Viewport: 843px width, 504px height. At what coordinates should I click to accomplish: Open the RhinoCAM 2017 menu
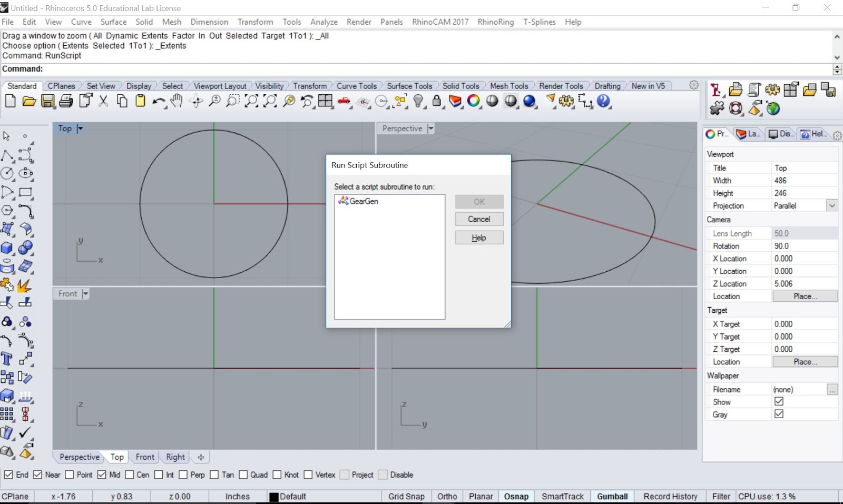point(440,22)
